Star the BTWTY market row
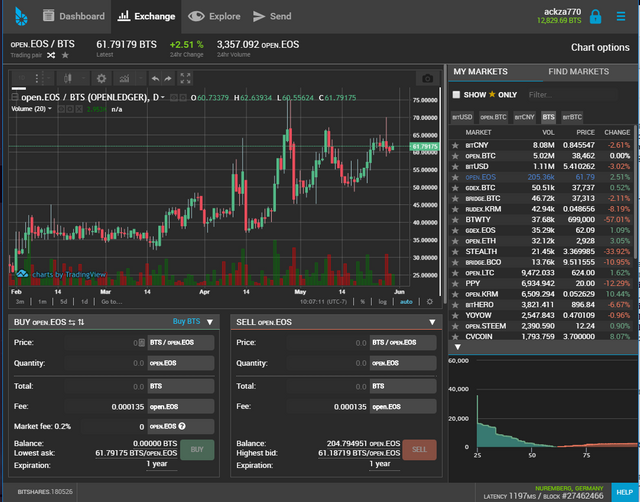Image resolution: width=640 pixels, height=502 pixels. pos(455,220)
